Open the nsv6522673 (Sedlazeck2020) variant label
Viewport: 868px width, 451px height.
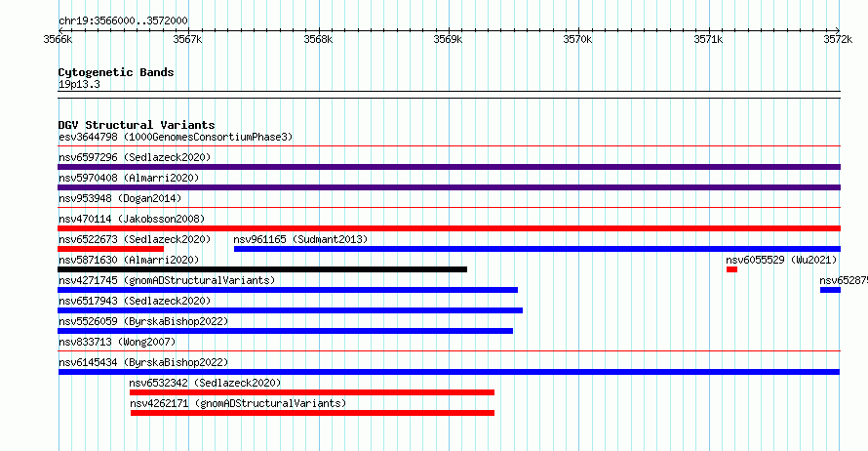coord(135,239)
